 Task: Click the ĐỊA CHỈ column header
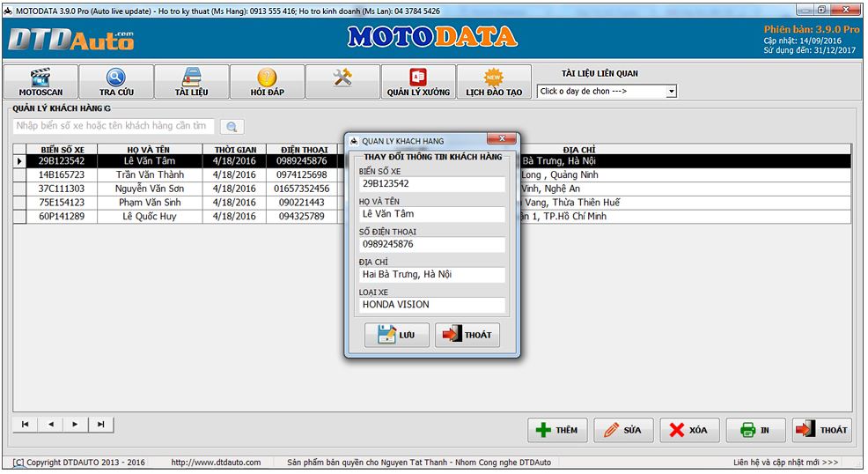[x=579, y=150]
